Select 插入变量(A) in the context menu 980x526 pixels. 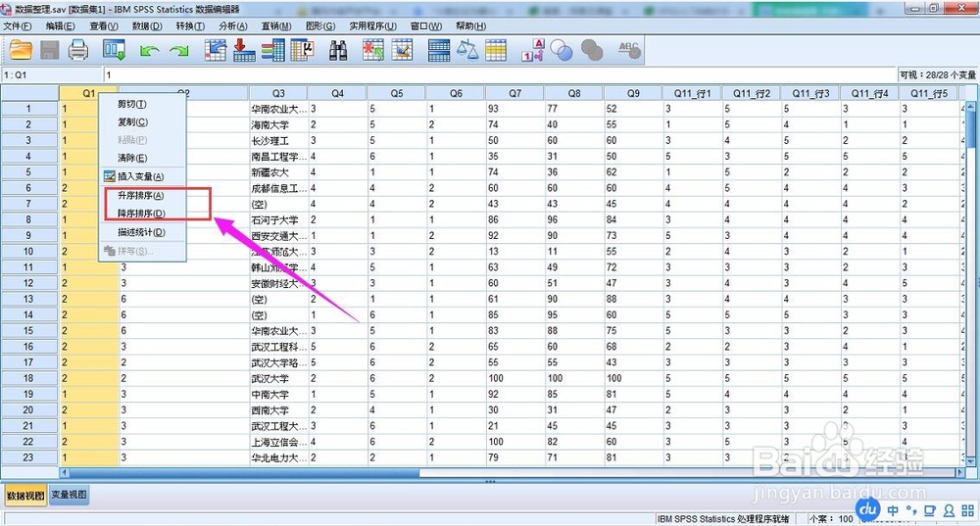coord(142,176)
